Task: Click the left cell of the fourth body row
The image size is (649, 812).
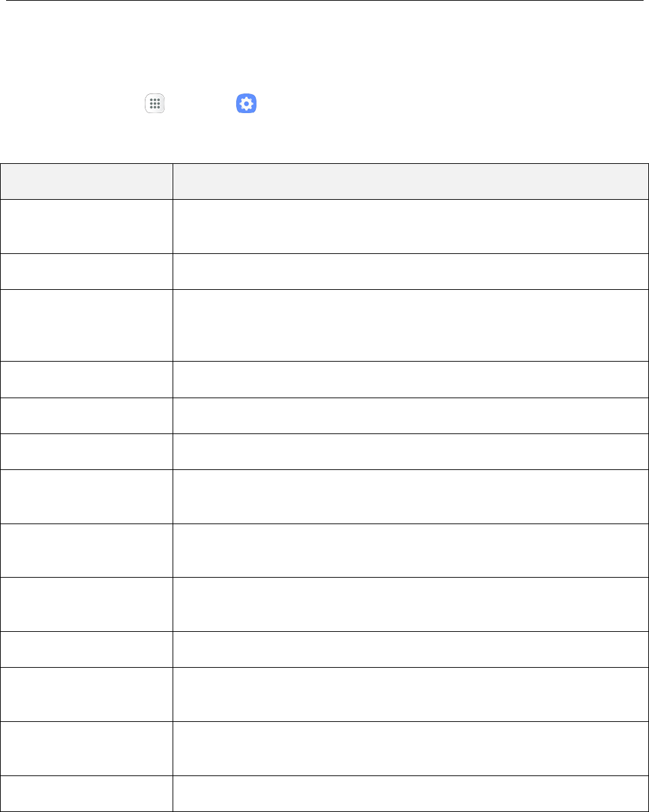Action: pos(86,379)
